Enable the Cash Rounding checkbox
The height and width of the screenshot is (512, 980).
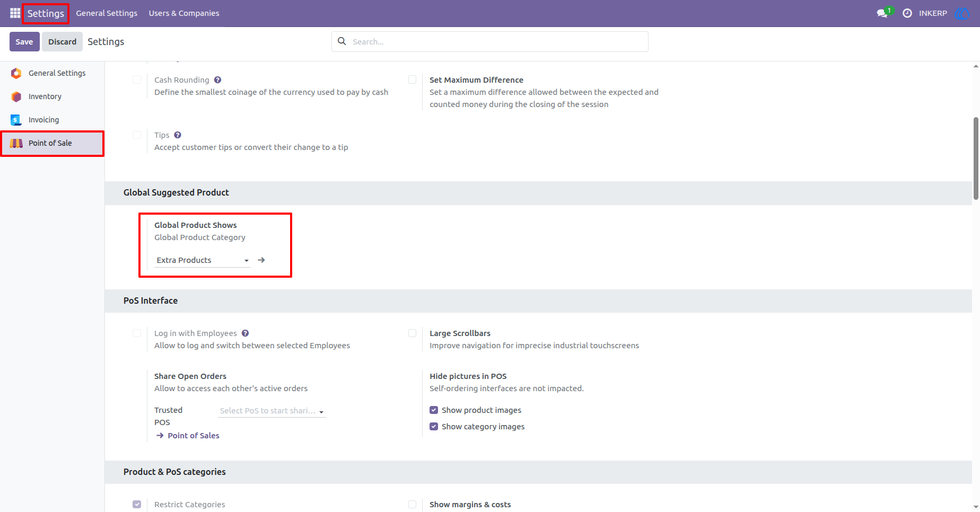point(137,80)
